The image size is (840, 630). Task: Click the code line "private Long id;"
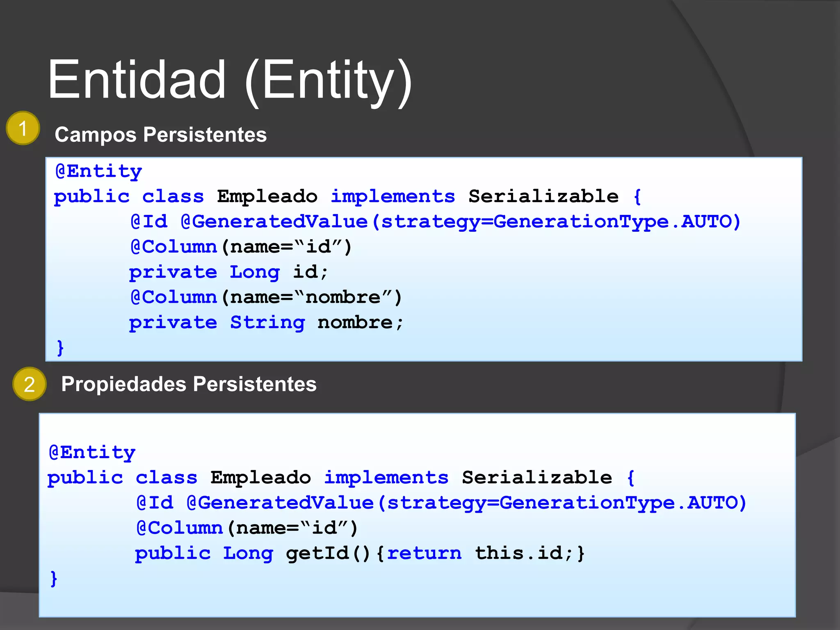[x=228, y=272]
